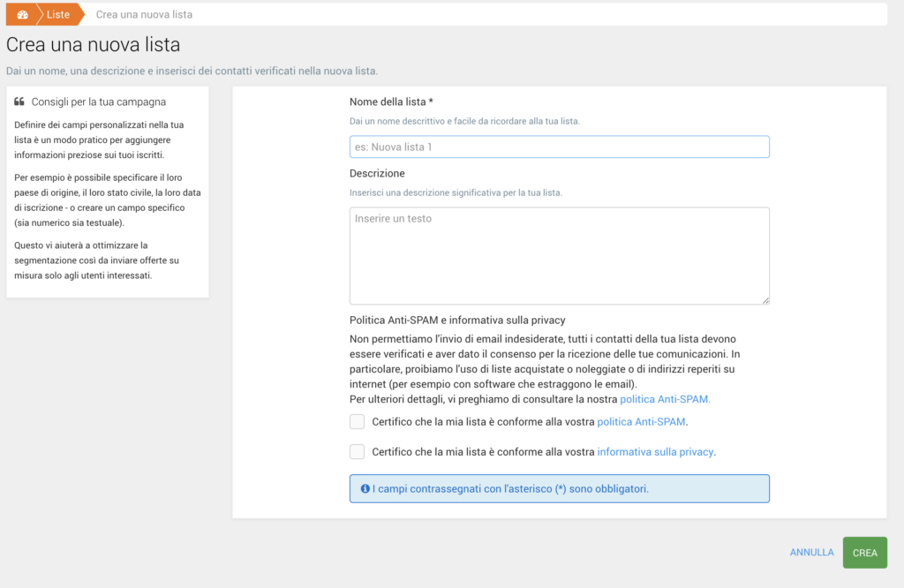
Task: Click the quote icon beside 'Consigli per la tua campagna'
Action: (19, 102)
